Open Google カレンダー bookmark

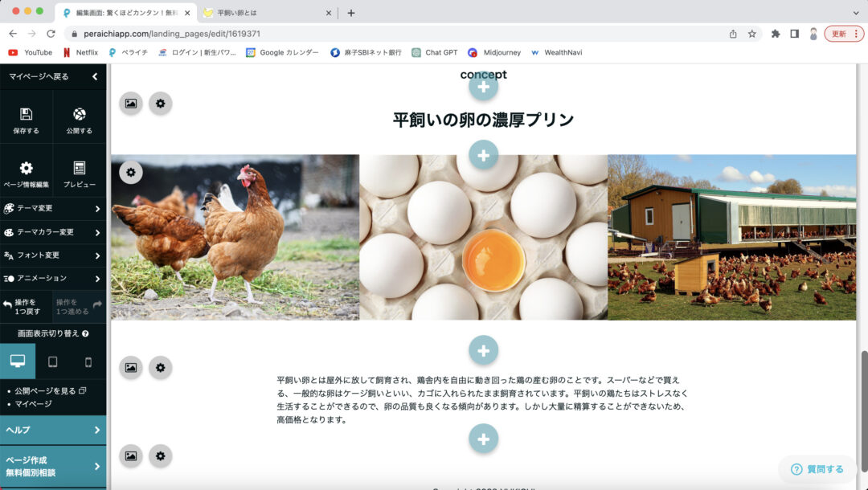coord(283,52)
